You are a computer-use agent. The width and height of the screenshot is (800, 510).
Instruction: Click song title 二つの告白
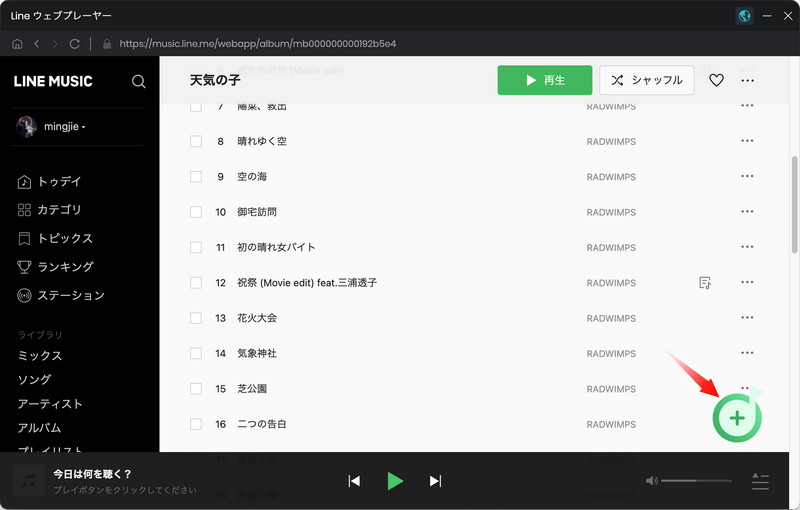261,424
